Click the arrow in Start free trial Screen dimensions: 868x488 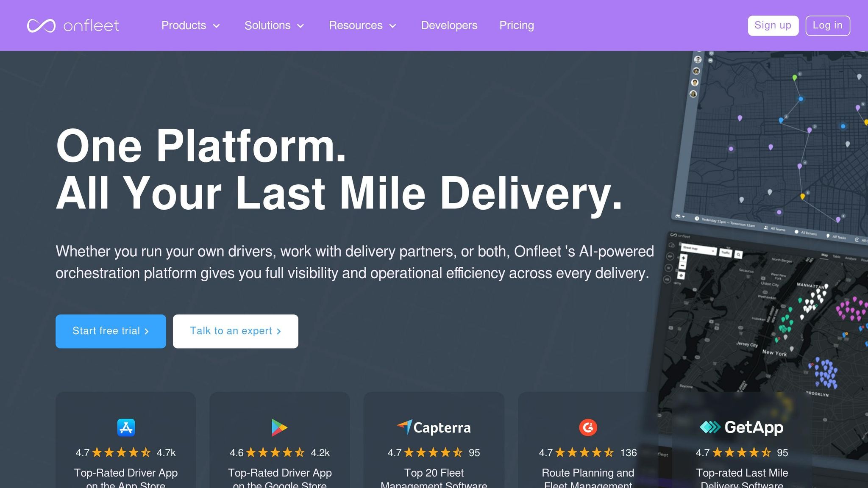147,331
